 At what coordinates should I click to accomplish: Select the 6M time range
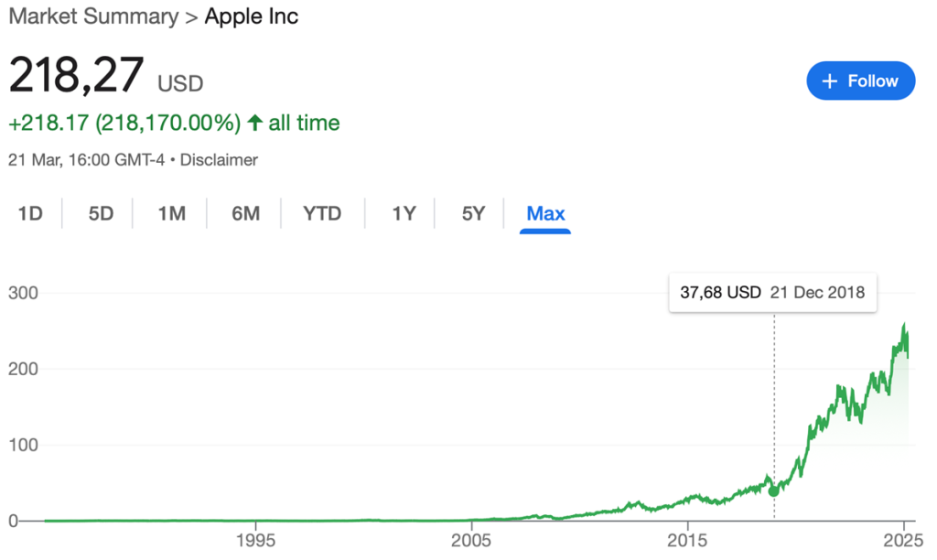[245, 214]
